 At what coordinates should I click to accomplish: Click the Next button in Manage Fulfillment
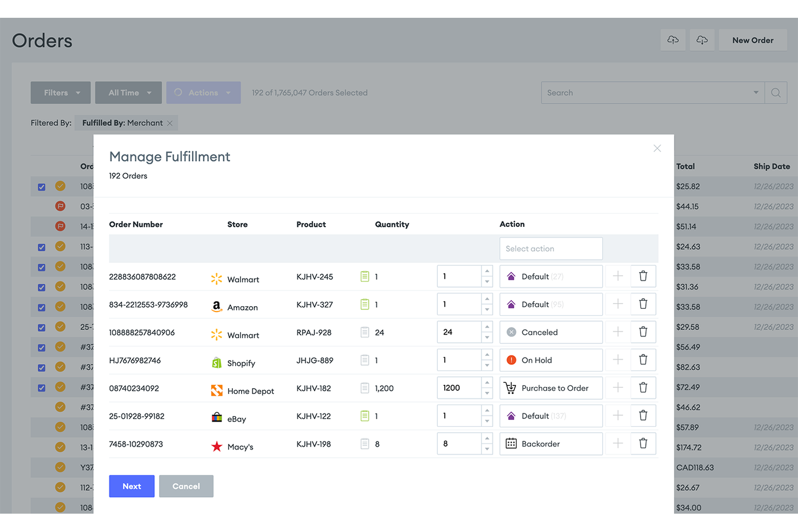(132, 486)
